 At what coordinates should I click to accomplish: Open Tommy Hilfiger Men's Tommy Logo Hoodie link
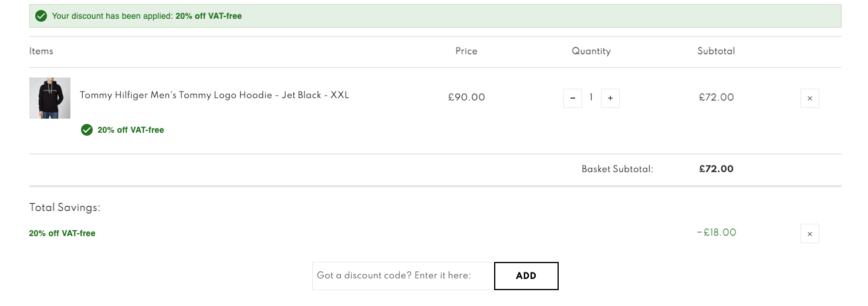pos(214,95)
